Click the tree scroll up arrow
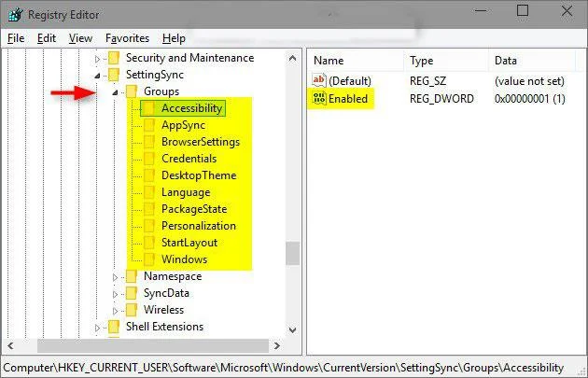The image size is (588, 378). click(x=292, y=58)
